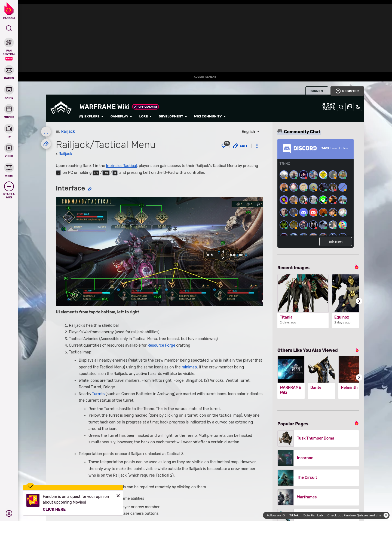Click the Others Like You Also Viewed flame icon
This screenshot has height=545, width=392.
click(x=357, y=350)
